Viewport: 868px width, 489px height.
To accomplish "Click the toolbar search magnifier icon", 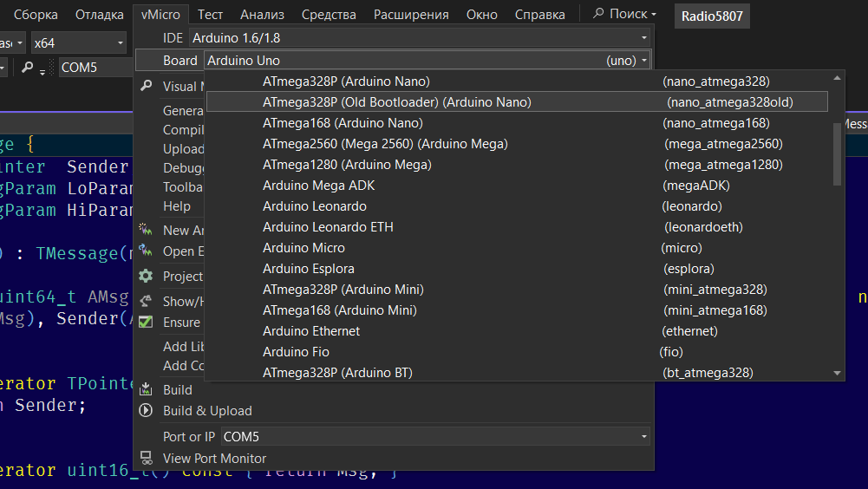I will click(x=27, y=68).
